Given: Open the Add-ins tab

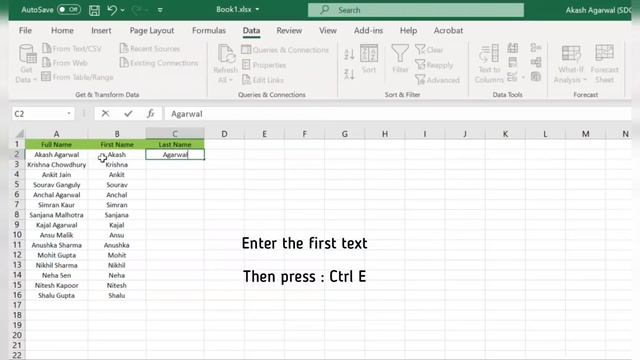Looking at the screenshot, I should click(368, 31).
